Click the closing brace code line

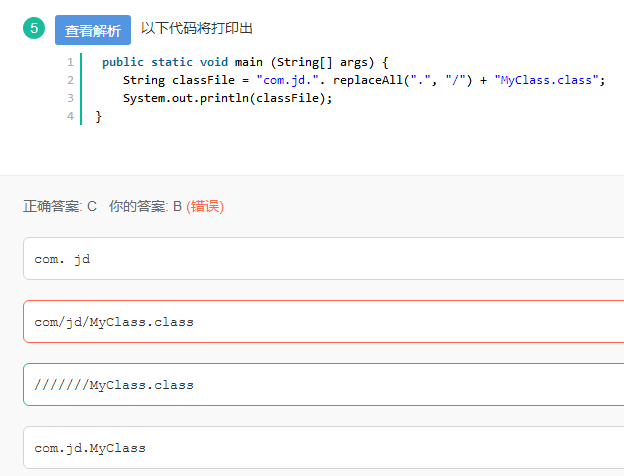99,117
